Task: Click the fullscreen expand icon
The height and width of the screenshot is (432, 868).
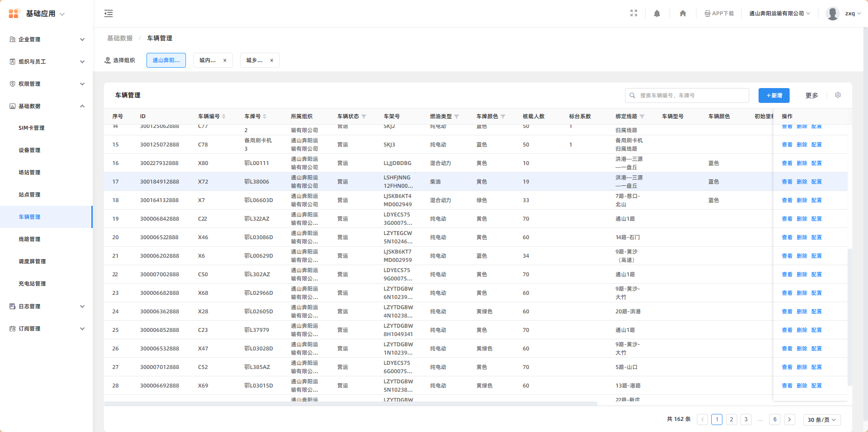Action: click(634, 13)
